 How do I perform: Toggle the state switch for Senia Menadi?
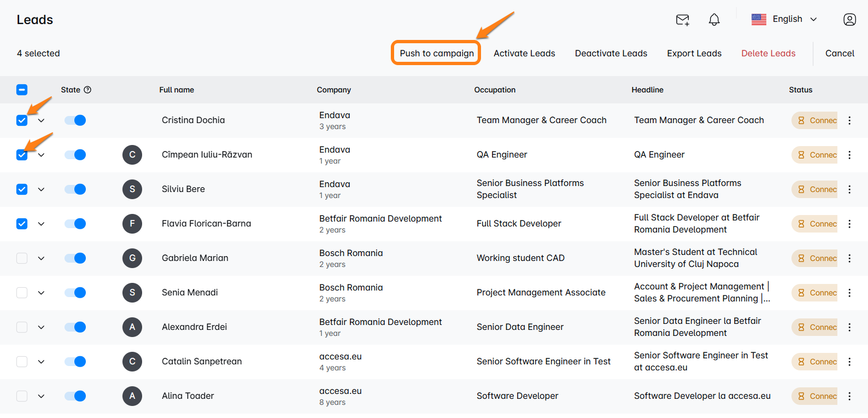tap(75, 293)
